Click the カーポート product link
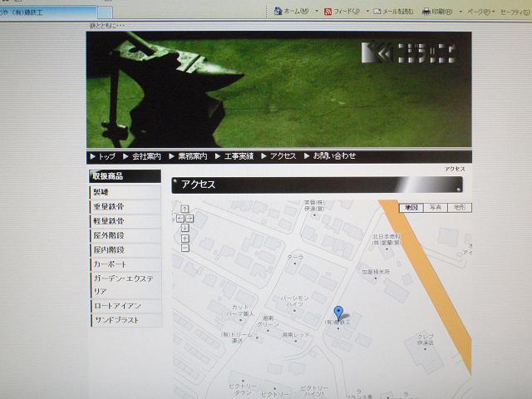Viewport: 532px width, 399px height. [x=126, y=264]
